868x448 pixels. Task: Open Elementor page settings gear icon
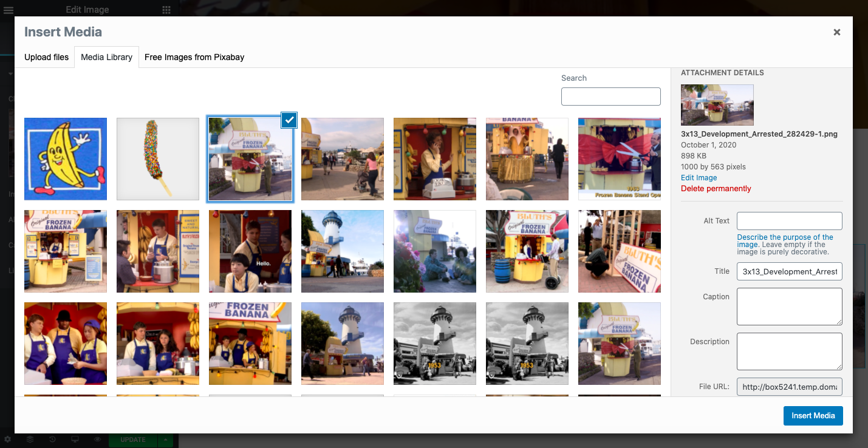[7, 439]
